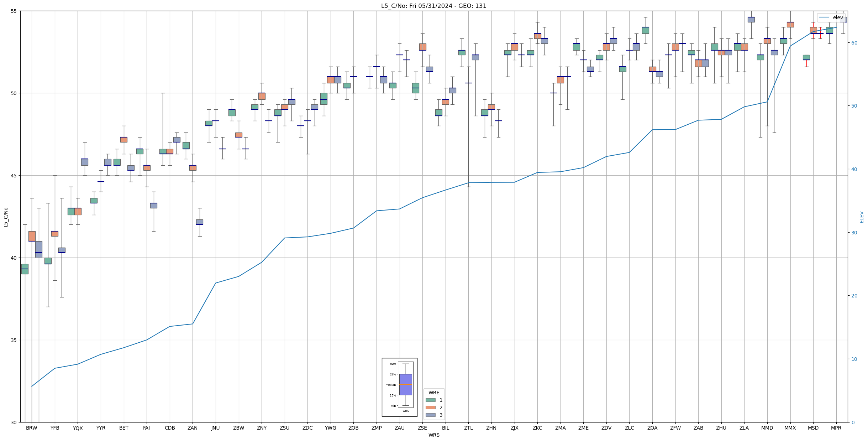Click the FAI x-axis label

(147, 428)
